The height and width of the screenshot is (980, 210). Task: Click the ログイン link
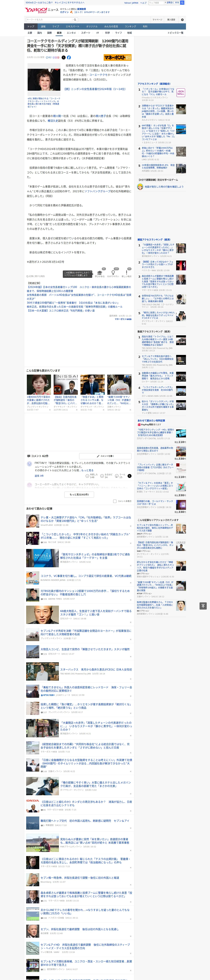pyautogui.click(x=64, y=12)
